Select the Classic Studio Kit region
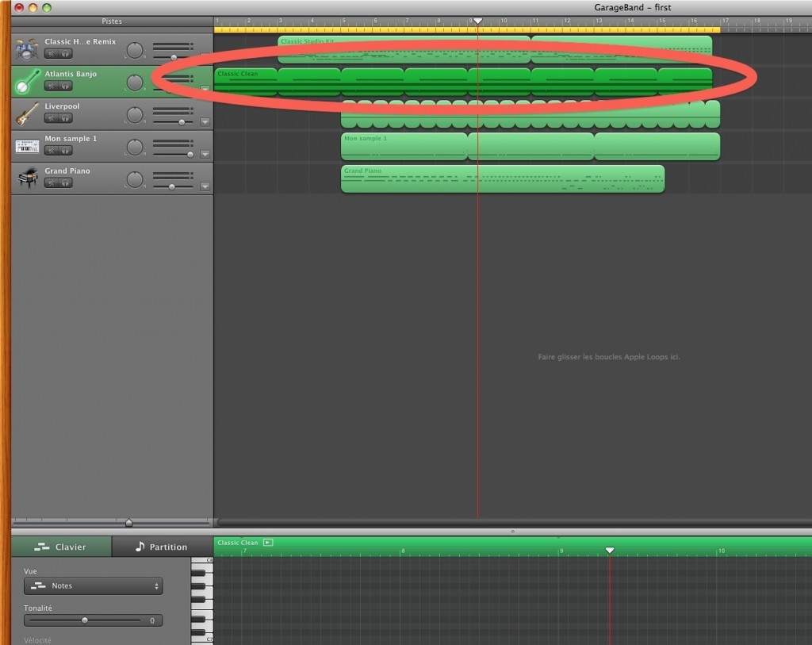 coord(404,50)
